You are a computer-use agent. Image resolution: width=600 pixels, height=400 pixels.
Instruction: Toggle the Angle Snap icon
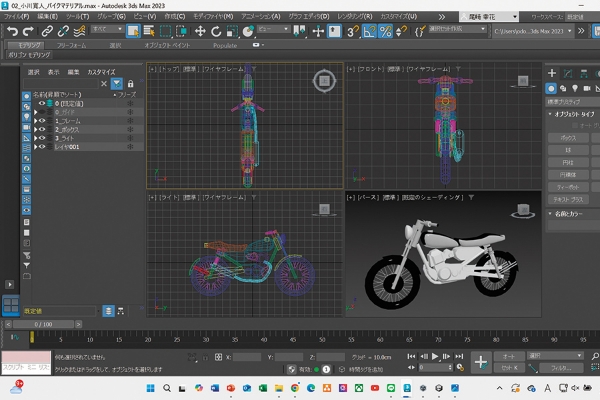point(369,31)
